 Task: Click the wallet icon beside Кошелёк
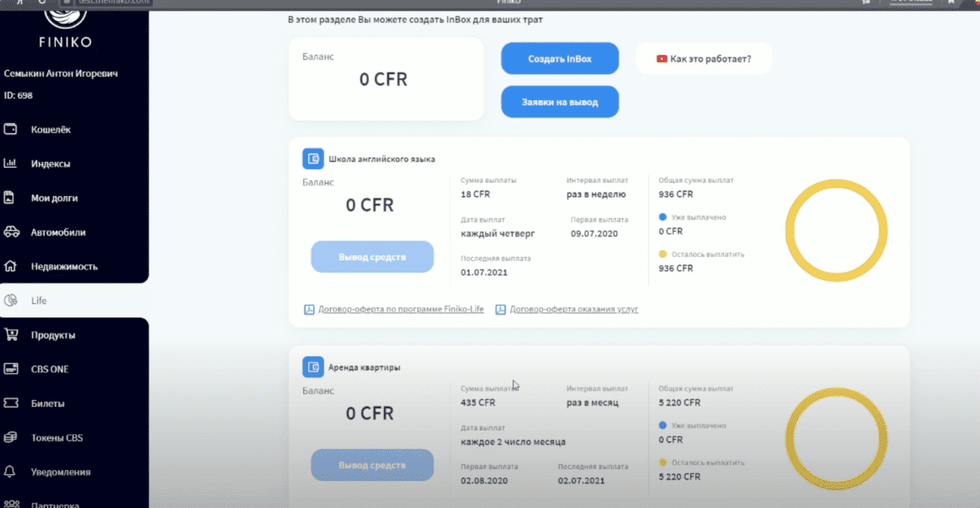11,129
